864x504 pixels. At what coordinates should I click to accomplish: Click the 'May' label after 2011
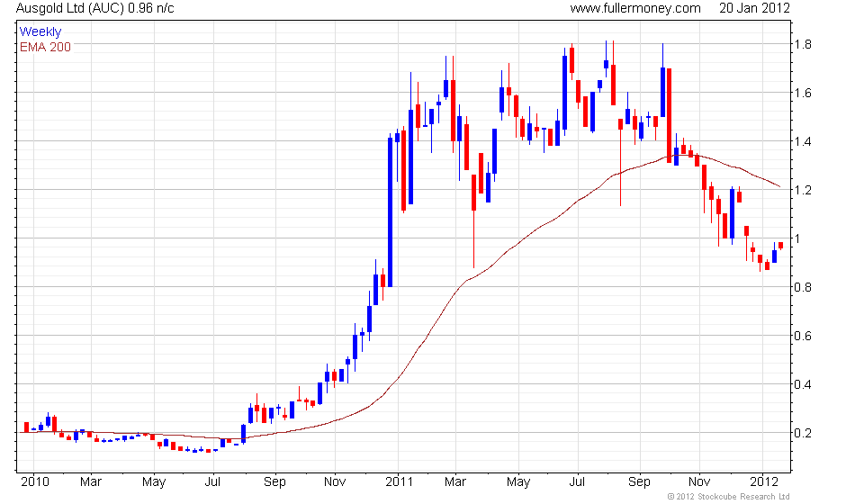tap(518, 482)
